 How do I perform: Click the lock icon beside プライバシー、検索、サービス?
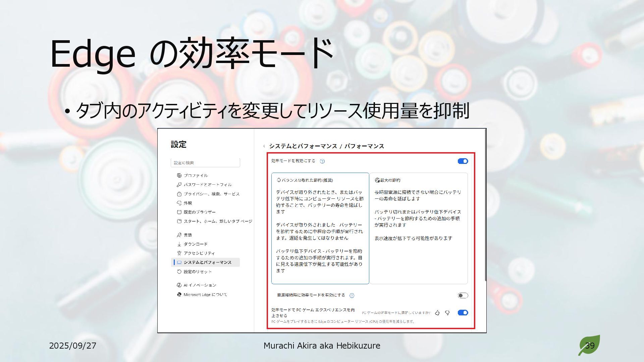179,194
